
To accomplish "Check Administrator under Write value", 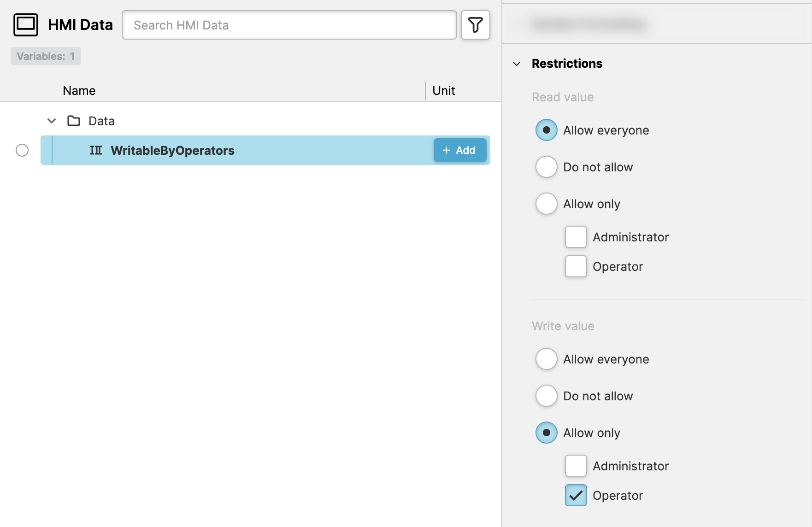I will (576, 466).
